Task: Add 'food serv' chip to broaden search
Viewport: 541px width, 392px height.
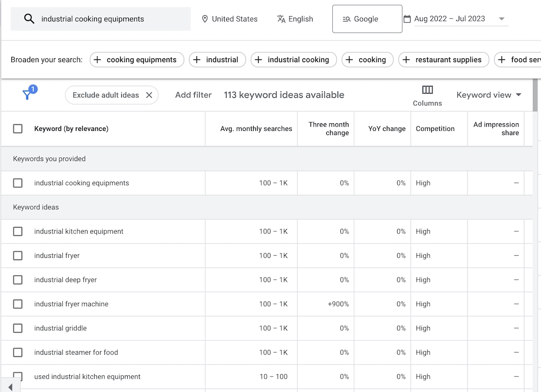Action: [x=519, y=59]
